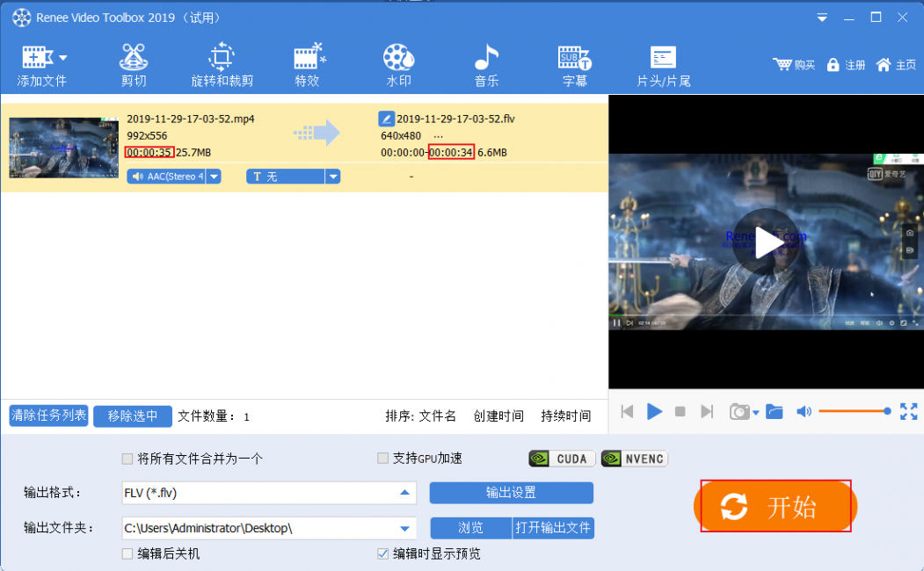Open output folder path dropdown

[x=404, y=528]
